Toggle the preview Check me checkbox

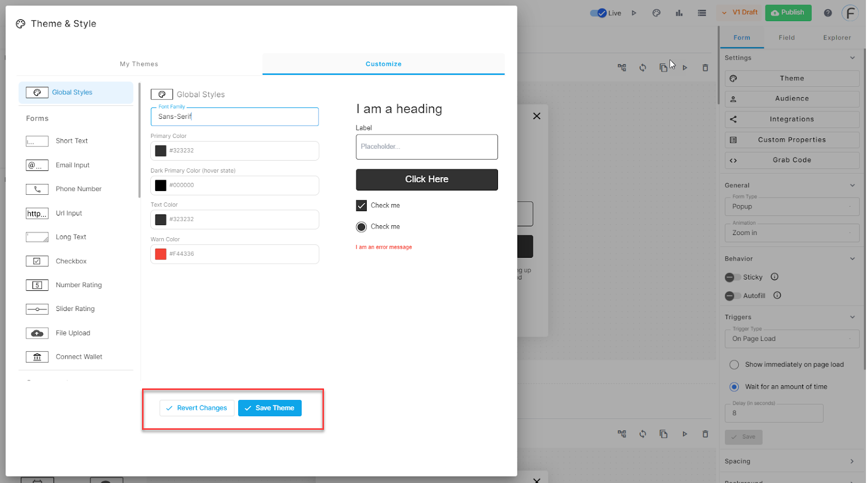coord(361,206)
